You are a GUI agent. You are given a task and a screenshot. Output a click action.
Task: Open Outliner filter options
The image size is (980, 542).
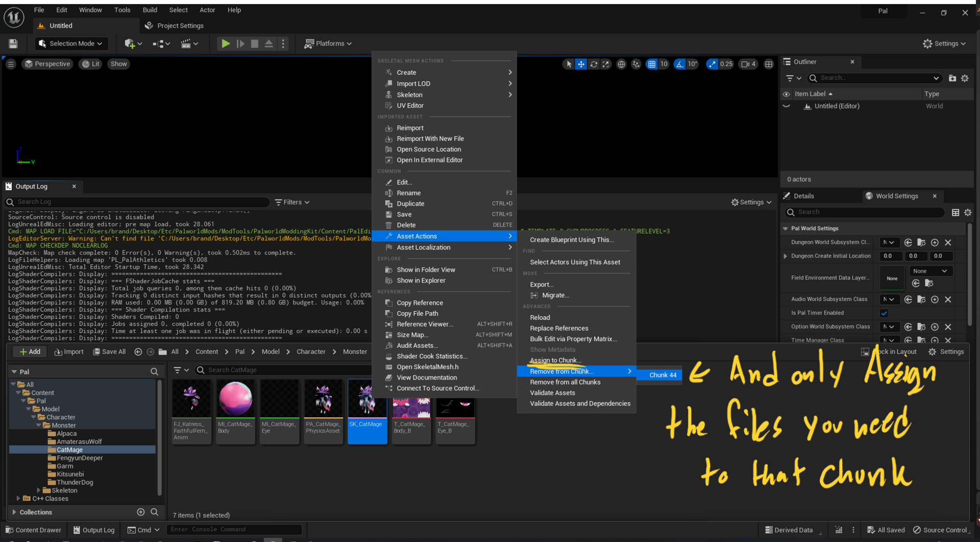tap(793, 78)
